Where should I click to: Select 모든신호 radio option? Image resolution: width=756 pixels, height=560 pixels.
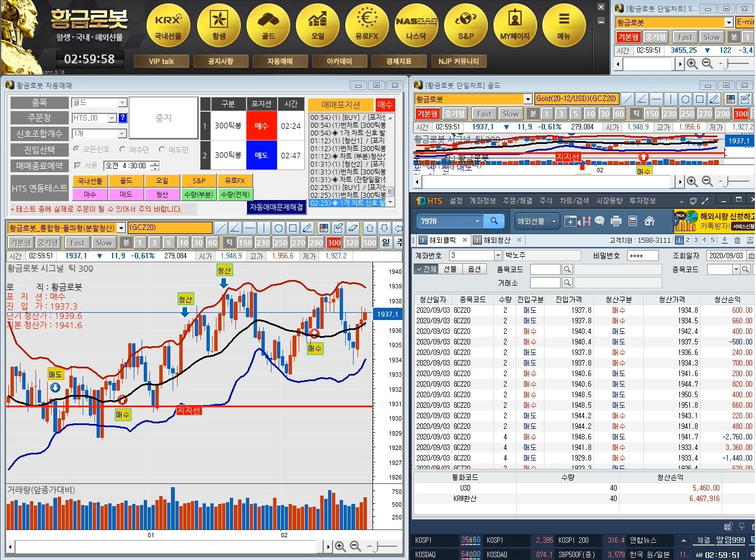pyautogui.click(x=77, y=149)
